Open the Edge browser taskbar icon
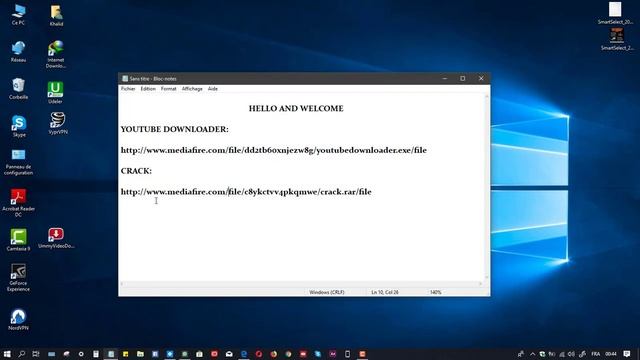 (244, 354)
